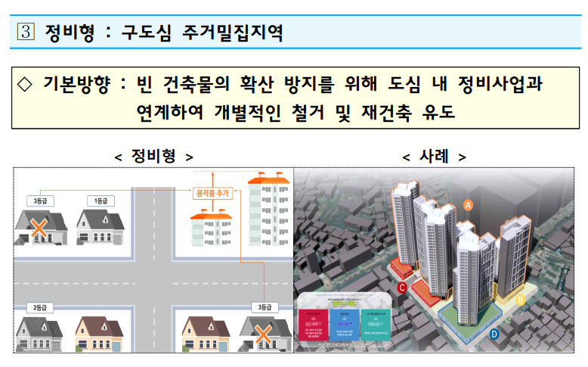Click the < 정비형 > caption
588x367 pixels.
(x=153, y=156)
